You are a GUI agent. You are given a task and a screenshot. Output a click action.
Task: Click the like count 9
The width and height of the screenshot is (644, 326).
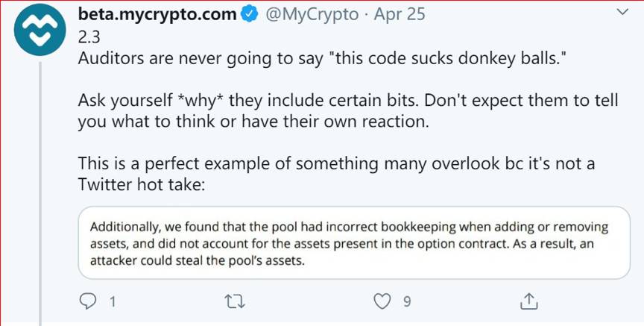click(x=407, y=303)
